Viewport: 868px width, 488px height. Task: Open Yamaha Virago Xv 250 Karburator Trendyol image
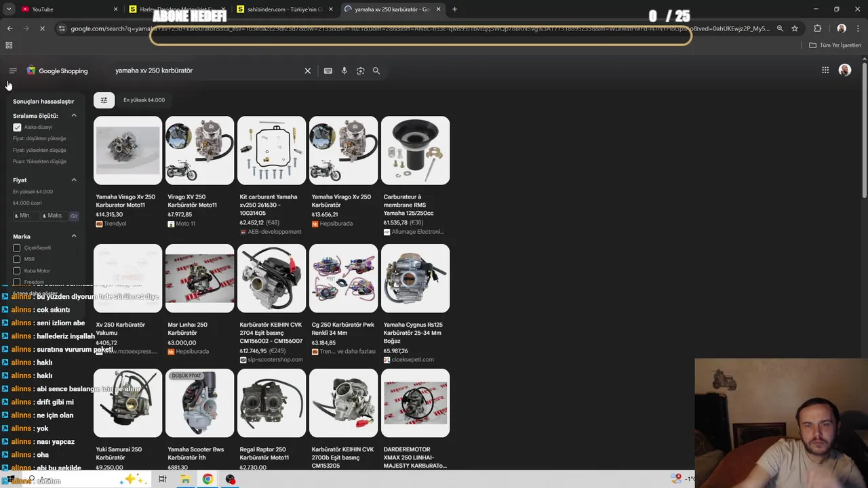(127, 150)
